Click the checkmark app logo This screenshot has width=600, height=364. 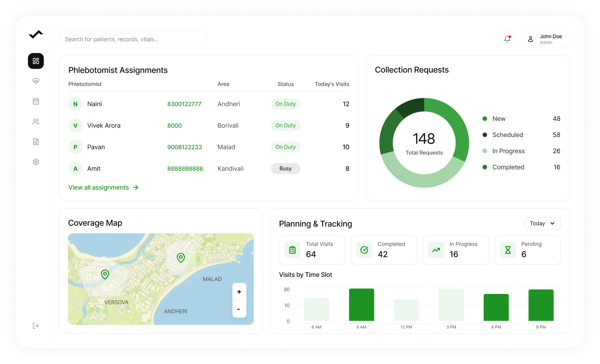[36, 34]
